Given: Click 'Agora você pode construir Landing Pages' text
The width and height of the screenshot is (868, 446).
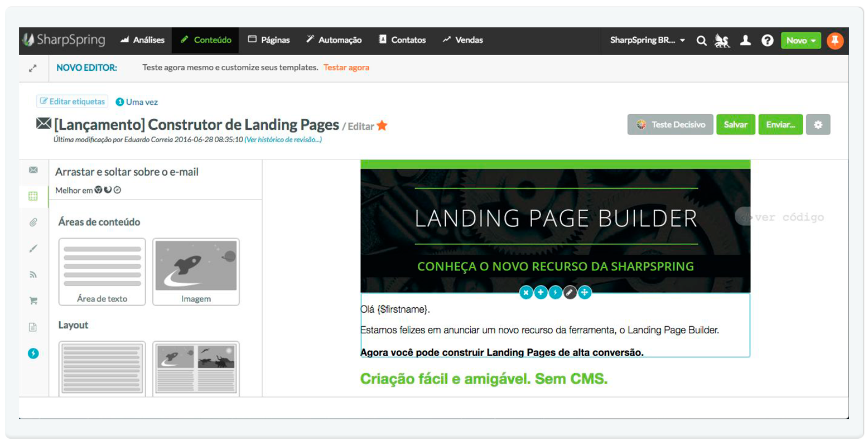Looking at the screenshot, I should (502, 352).
